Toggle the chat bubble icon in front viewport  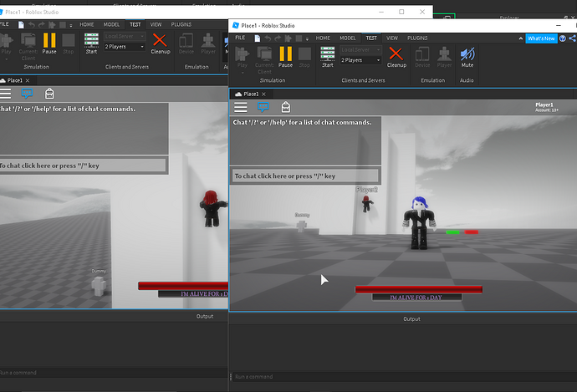tap(263, 107)
